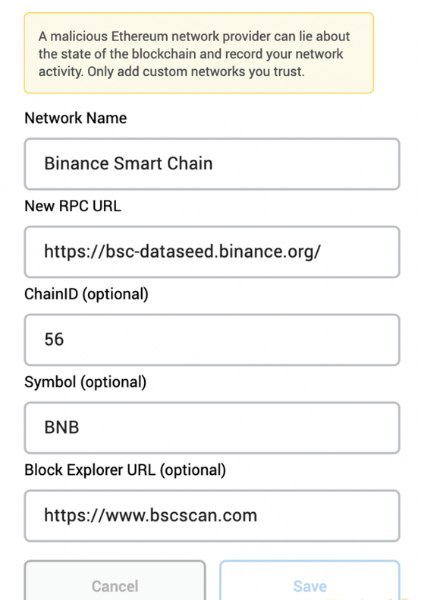Click the "ChainID (optional)" label

(86, 294)
